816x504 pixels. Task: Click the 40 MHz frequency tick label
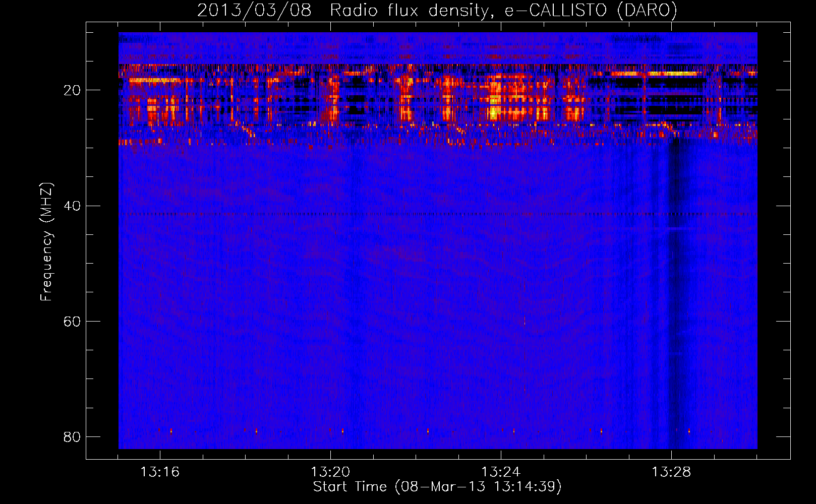click(x=72, y=206)
